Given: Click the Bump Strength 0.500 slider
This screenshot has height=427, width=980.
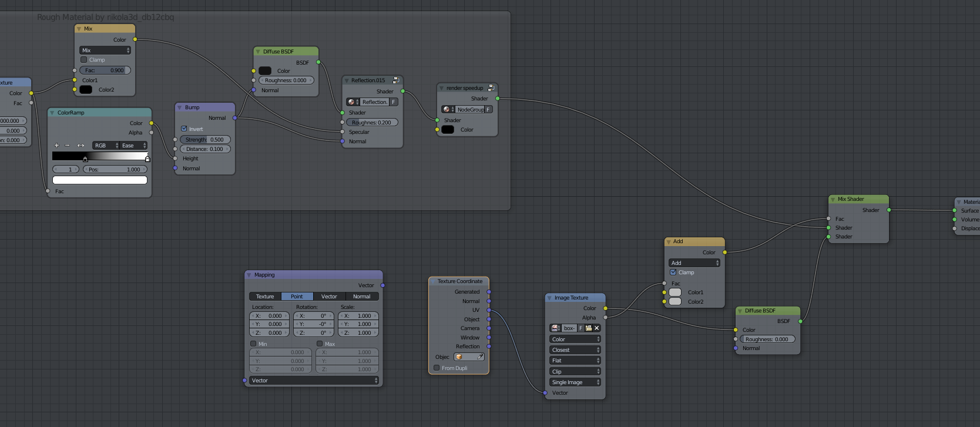Looking at the screenshot, I should click(x=205, y=140).
